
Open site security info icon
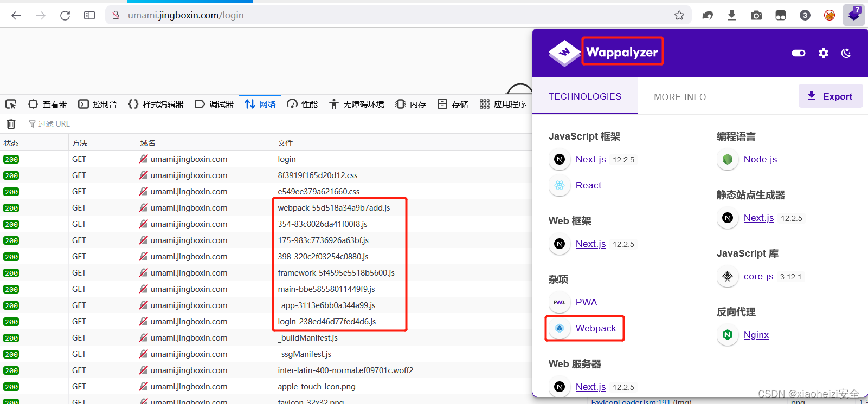[115, 15]
